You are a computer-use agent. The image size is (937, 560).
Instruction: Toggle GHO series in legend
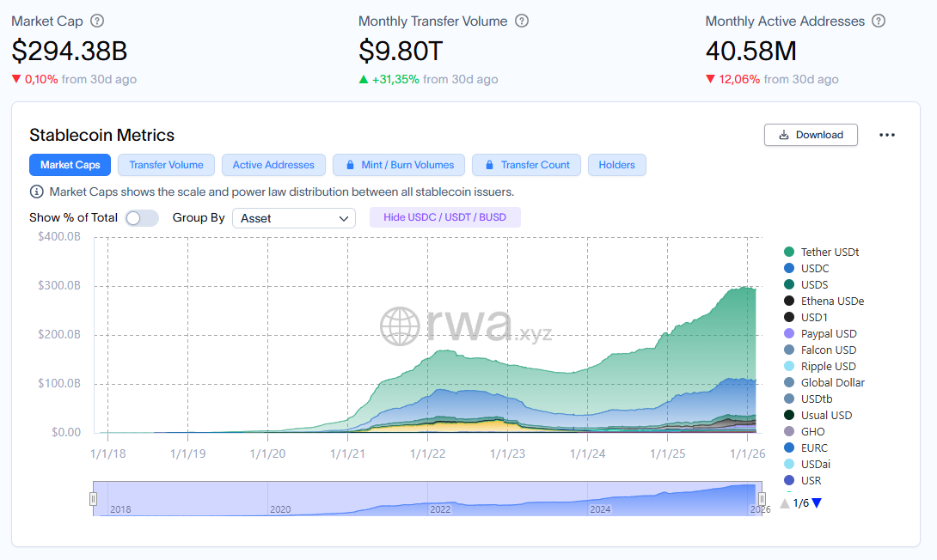point(804,432)
